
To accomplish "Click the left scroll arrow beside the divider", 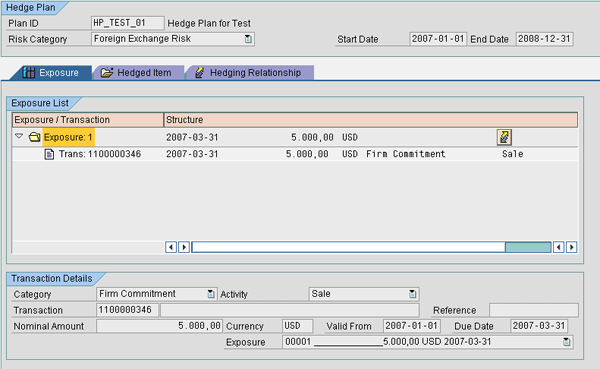I will (171, 247).
